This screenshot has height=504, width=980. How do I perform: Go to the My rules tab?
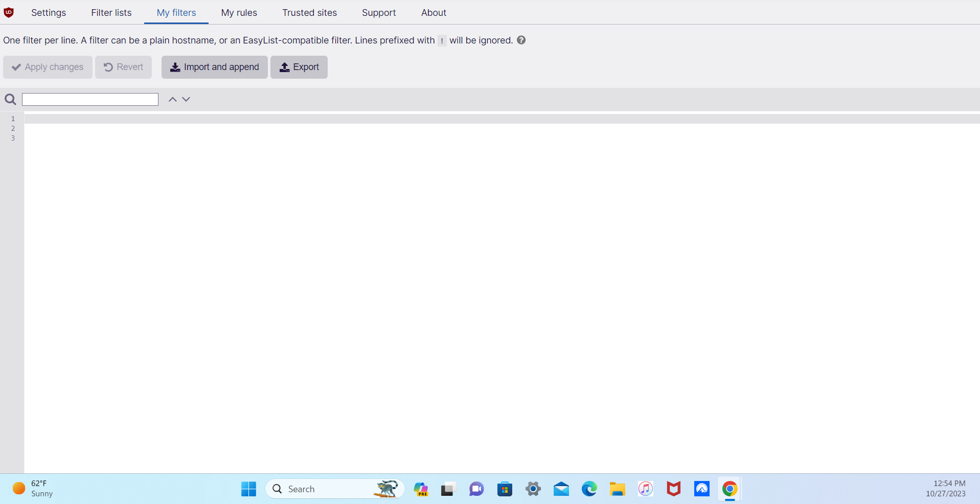[x=239, y=13]
